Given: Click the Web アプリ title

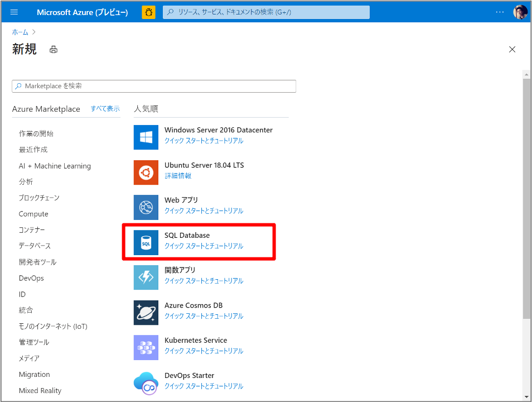Looking at the screenshot, I should tap(181, 200).
